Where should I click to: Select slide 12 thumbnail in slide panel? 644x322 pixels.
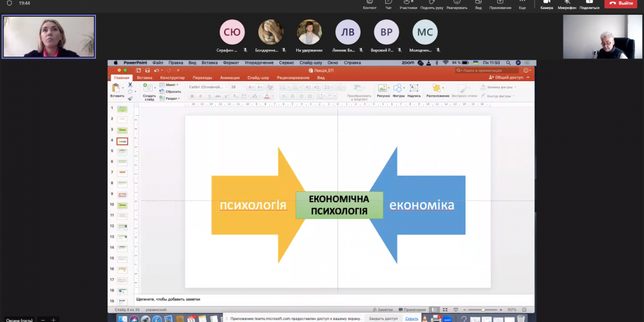(122, 226)
